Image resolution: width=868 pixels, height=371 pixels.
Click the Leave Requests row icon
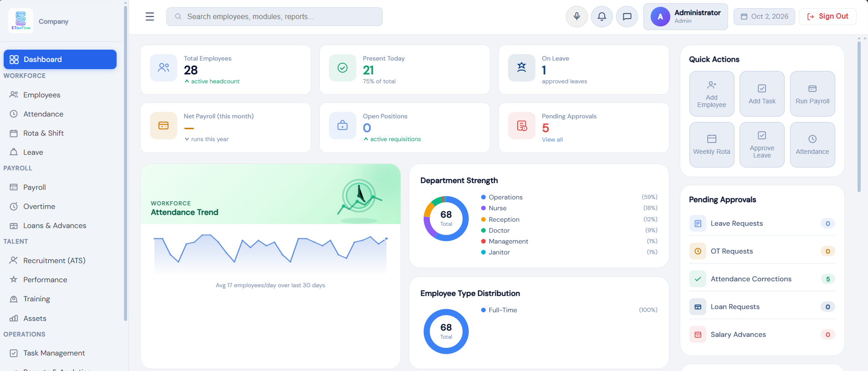pos(698,224)
